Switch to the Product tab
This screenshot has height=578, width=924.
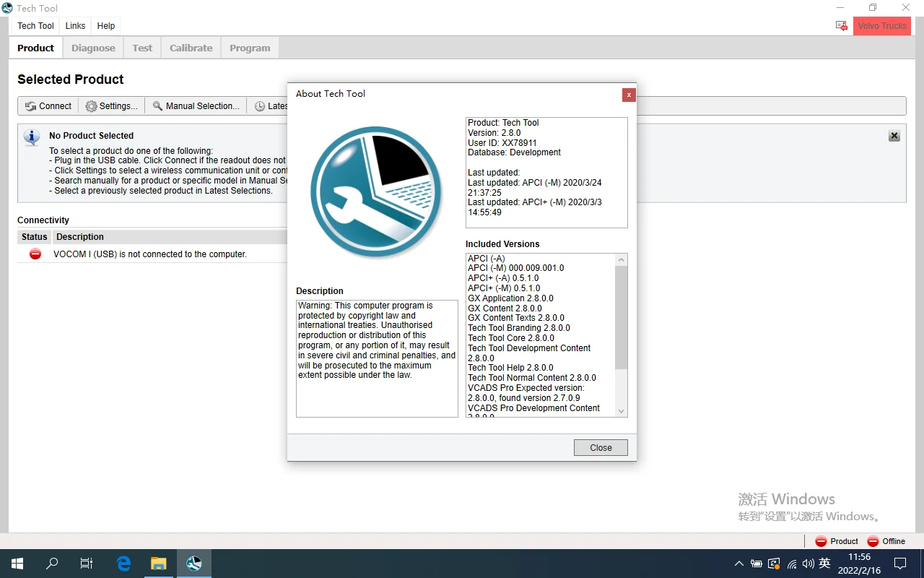click(x=35, y=48)
